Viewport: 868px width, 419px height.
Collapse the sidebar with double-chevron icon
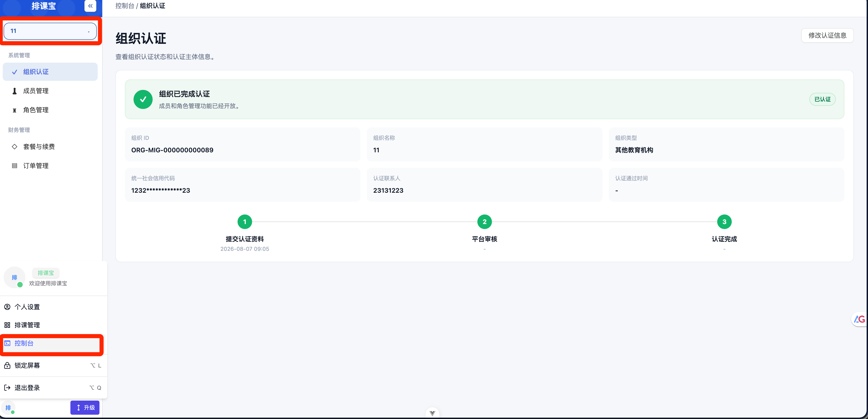[x=90, y=6]
